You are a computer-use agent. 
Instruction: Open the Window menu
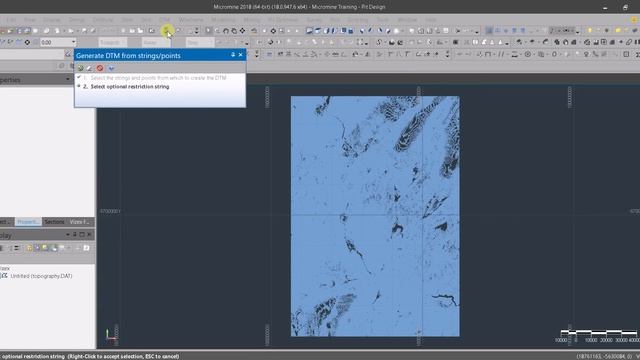[407, 20]
